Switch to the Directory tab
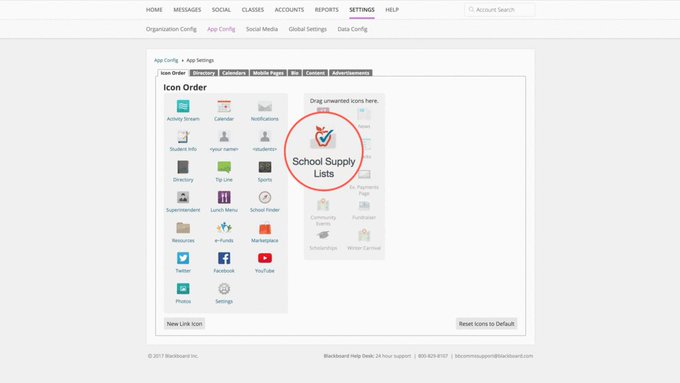This screenshot has height=383, width=680. click(204, 73)
